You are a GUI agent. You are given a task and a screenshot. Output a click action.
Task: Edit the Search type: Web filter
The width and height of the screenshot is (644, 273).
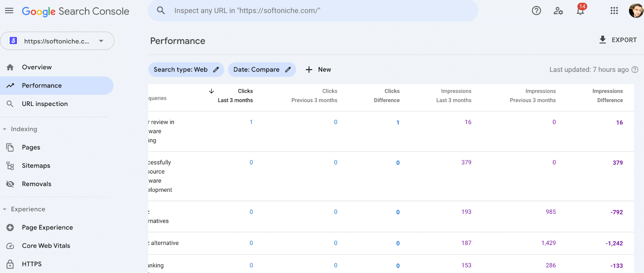[186, 70]
